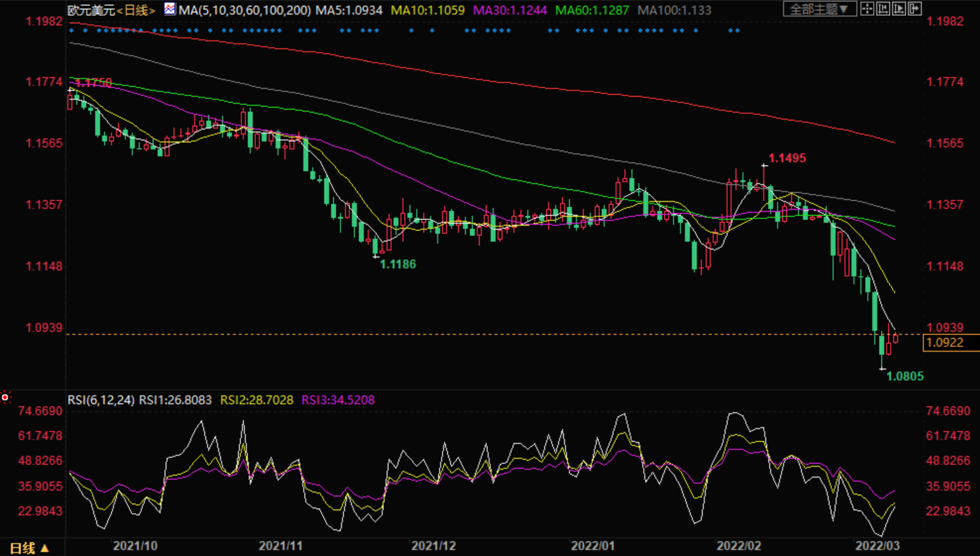Screen dimensions: 980x556
Task: Click the scroll-right arrow icon at far right
Action: (x=915, y=9)
